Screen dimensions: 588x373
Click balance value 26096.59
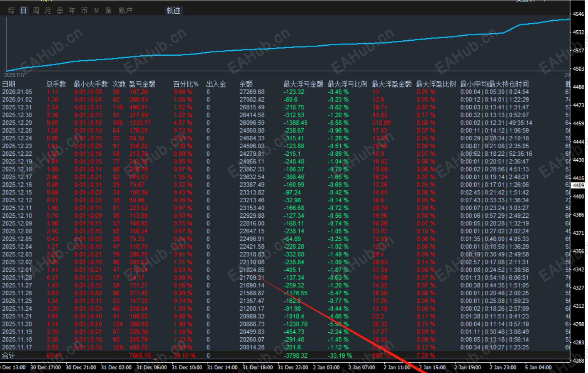(x=252, y=123)
